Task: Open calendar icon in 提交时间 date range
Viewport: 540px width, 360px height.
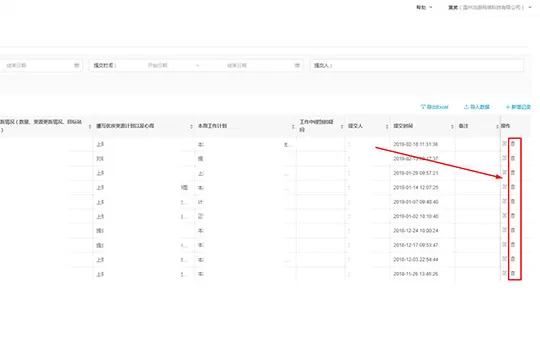Action: [x=297, y=65]
